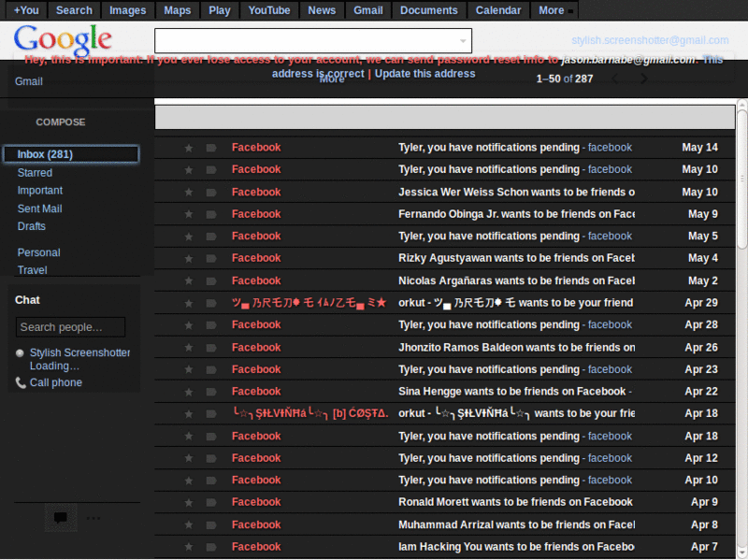This screenshot has height=560, width=748.
Task: Open YouTube from the Google bar
Action: tap(269, 10)
